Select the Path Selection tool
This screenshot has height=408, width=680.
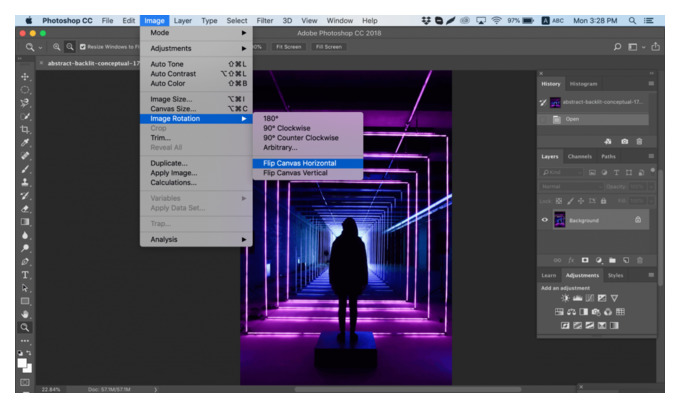click(x=25, y=288)
